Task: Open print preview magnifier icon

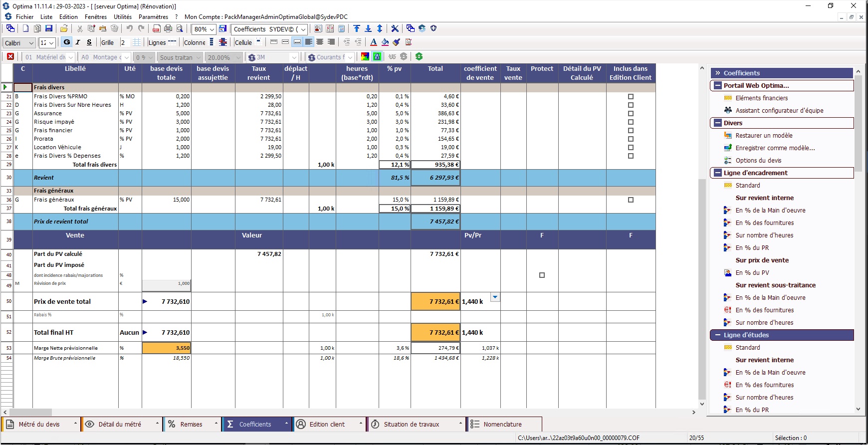Action: [x=180, y=29]
